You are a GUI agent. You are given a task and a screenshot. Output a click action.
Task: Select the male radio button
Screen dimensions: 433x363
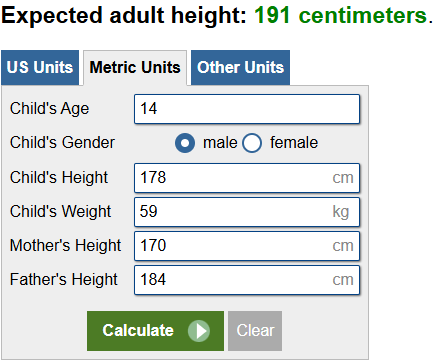point(185,143)
